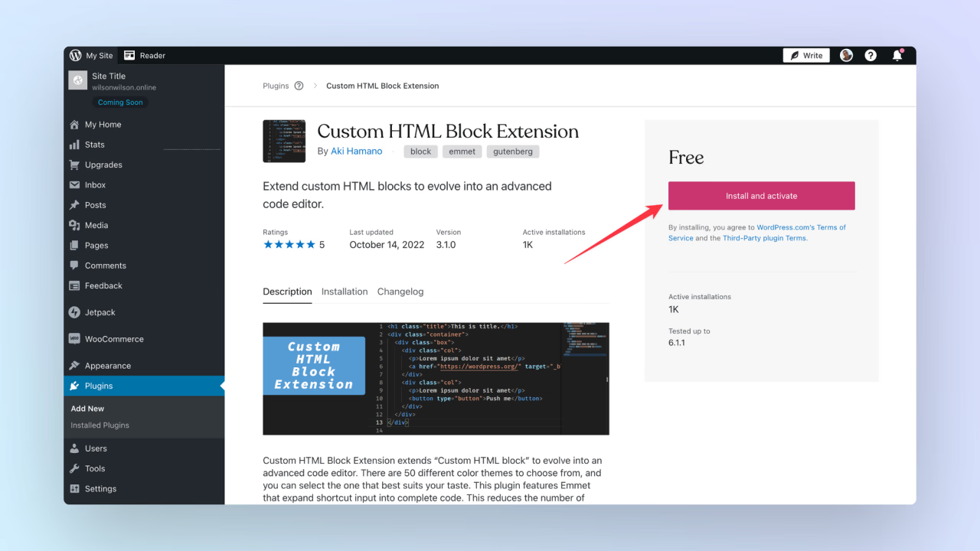980x551 pixels.
Task: Click the WooCommerce logo icon
Action: (74, 338)
